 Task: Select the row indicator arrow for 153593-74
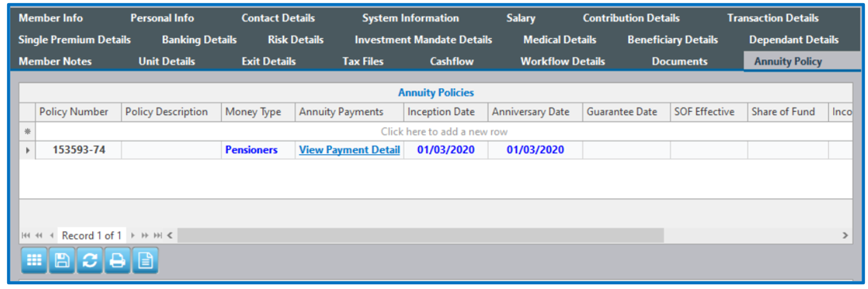click(x=27, y=150)
